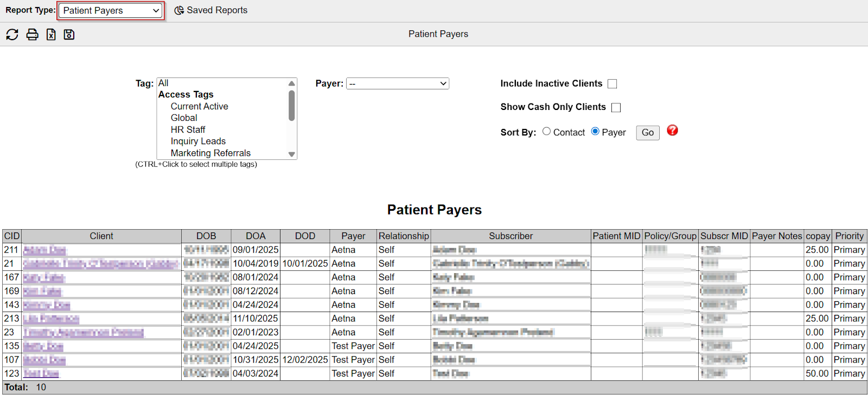Click the Subscriber column header
The width and height of the screenshot is (868, 395).
tap(511, 236)
